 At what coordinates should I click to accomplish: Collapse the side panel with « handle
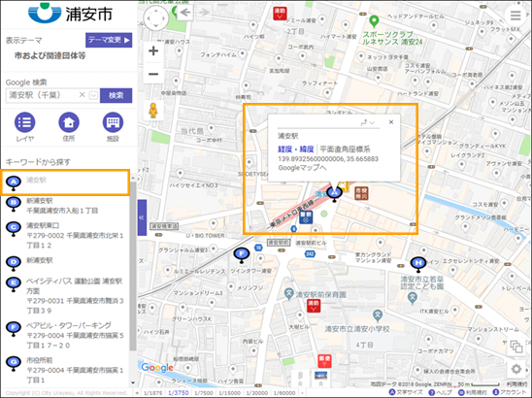point(142,217)
